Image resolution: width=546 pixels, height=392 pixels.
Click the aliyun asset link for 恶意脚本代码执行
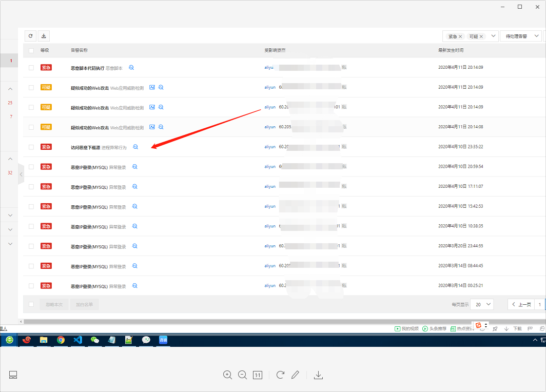[x=269, y=68]
